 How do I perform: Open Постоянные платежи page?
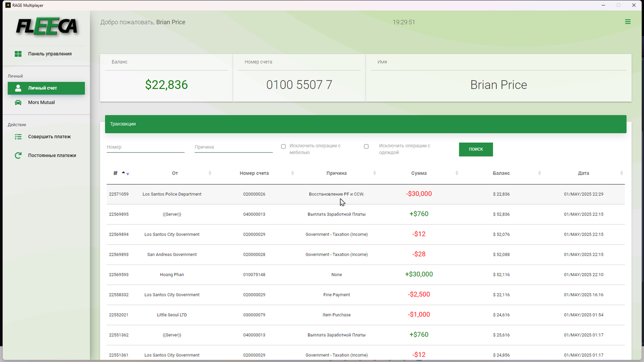coord(46,155)
